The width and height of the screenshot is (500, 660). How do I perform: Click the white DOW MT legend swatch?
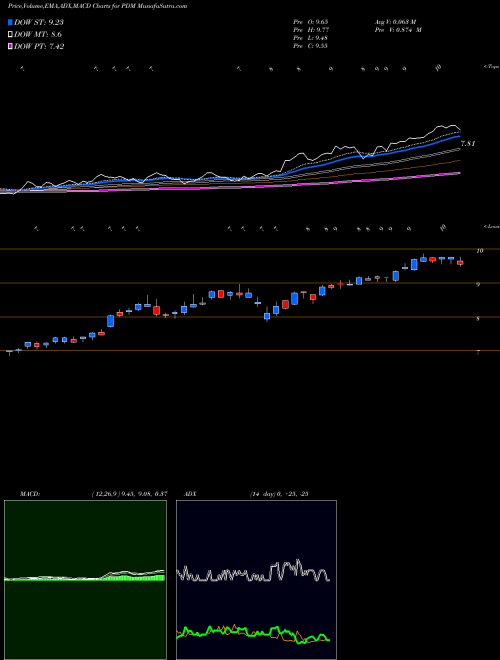point(10,35)
